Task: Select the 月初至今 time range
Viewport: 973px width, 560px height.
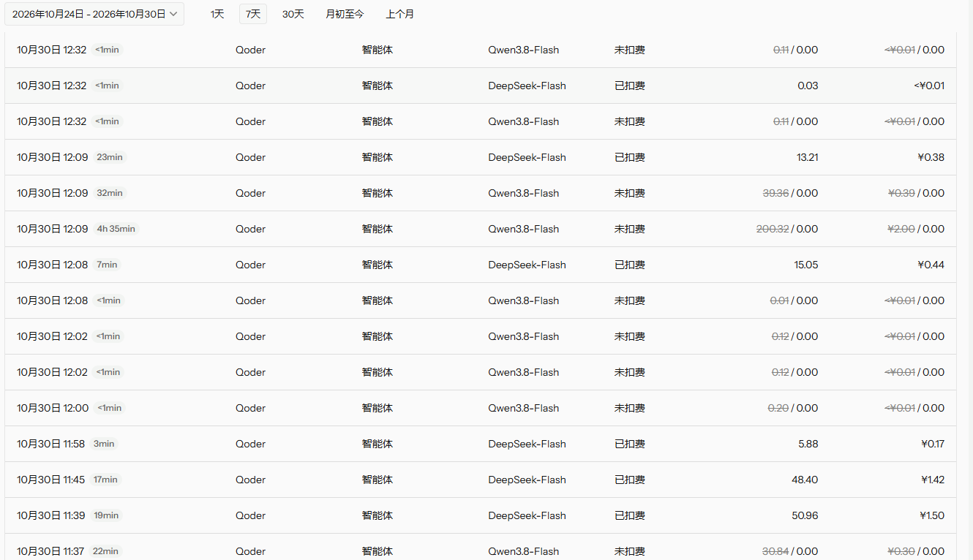Action: (345, 14)
